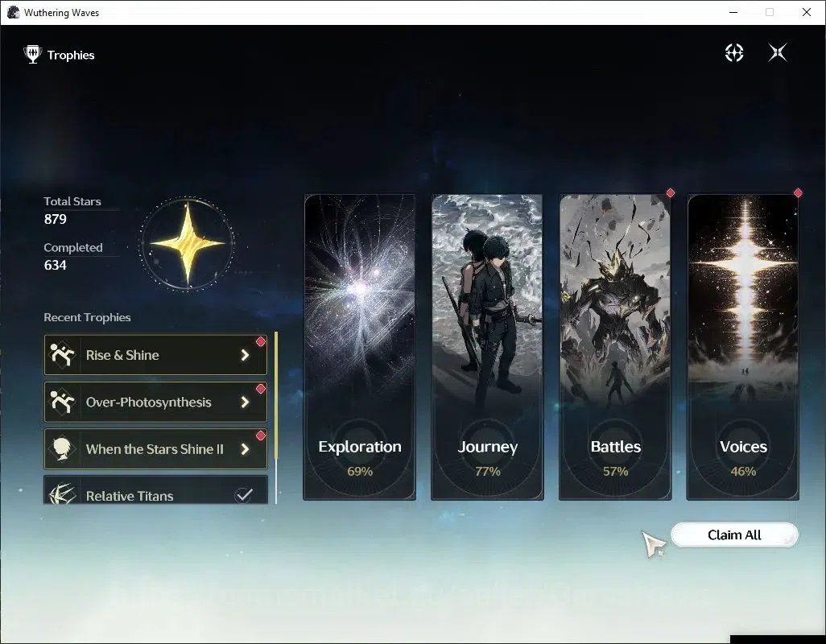
Task: Click the Completed value 634
Action: click(x=56, y=265)
